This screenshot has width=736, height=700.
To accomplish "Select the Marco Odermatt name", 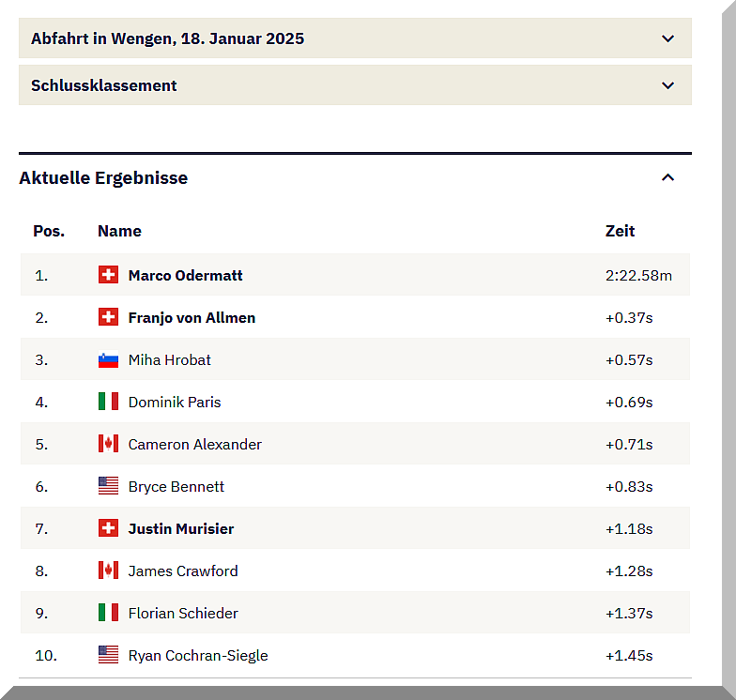I will [x=185, y=275].
